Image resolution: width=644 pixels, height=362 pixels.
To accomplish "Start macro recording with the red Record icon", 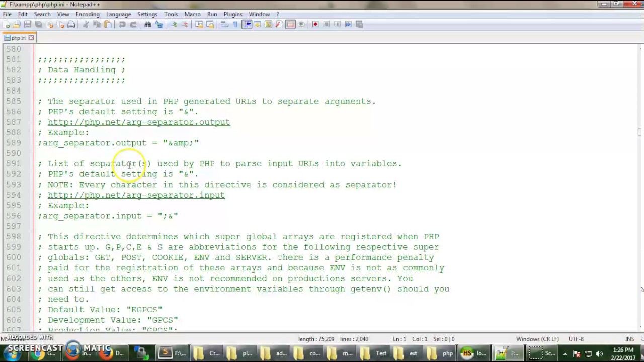I will pyautogui.click(x=315, y=24).
